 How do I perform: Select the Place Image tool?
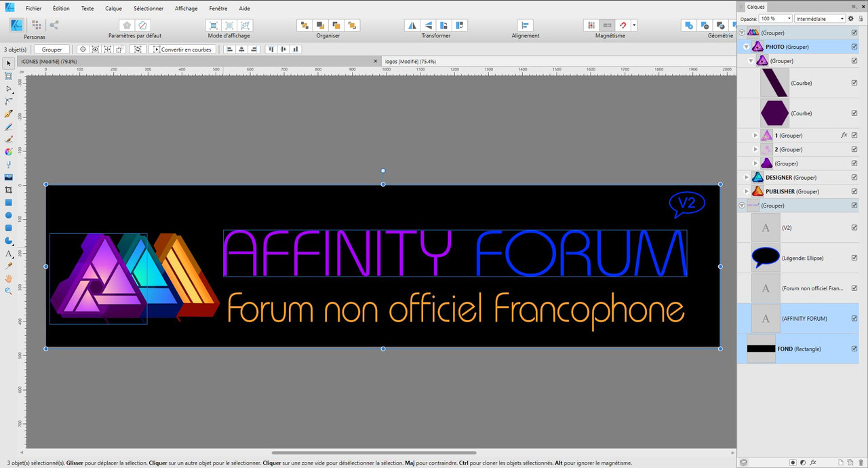(9, 177)
